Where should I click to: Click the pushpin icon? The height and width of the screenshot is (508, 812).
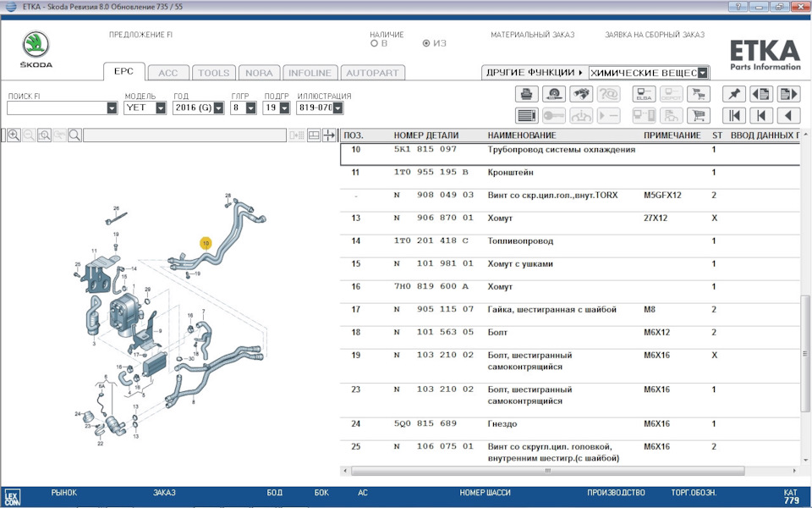(x=734, y=94)
